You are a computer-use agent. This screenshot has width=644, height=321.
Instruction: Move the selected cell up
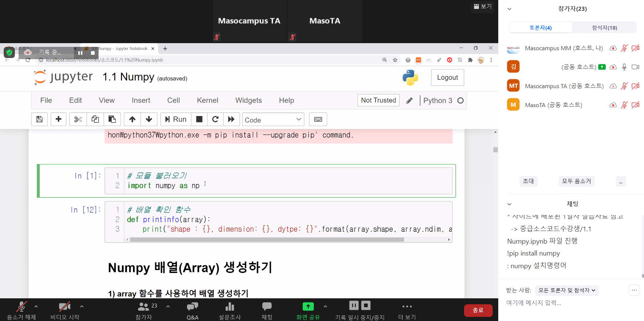point(132,119)
